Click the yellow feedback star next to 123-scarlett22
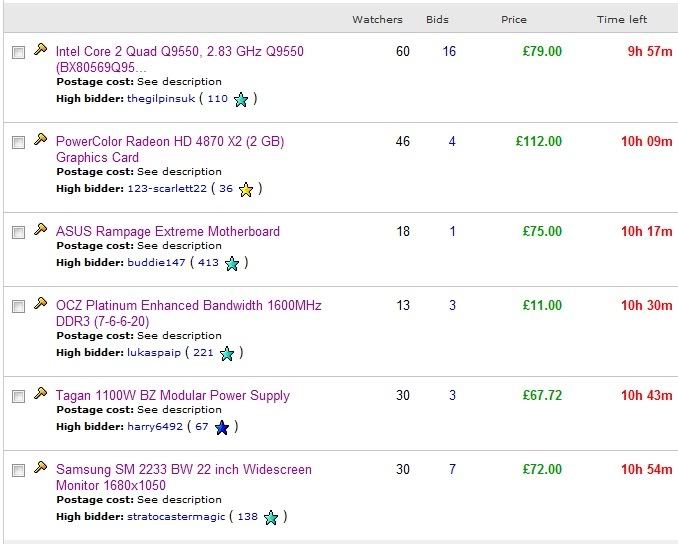678x544 pixels. pos(246,190)
